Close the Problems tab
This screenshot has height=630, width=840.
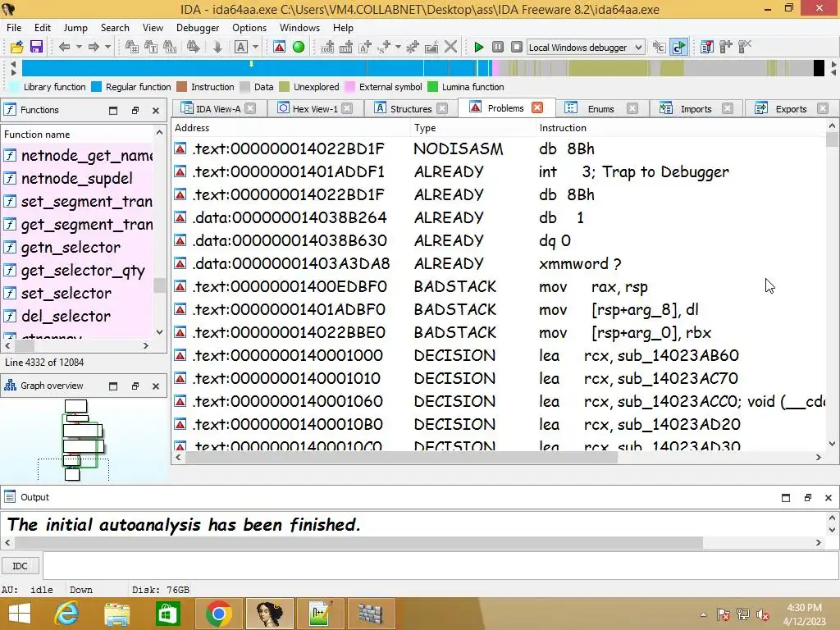(537, 107)
